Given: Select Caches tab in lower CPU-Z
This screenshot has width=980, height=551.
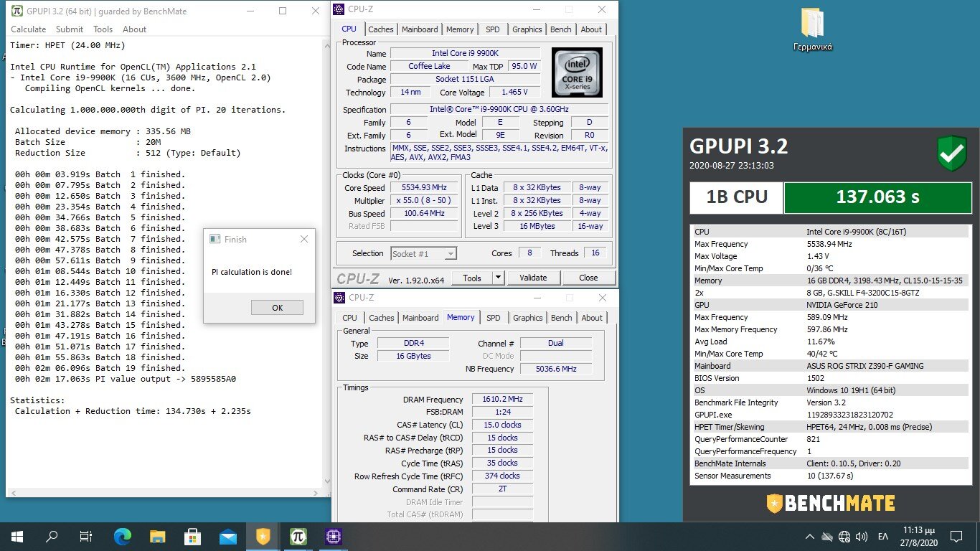Looking at the screenshot, I should click(381, 318).
